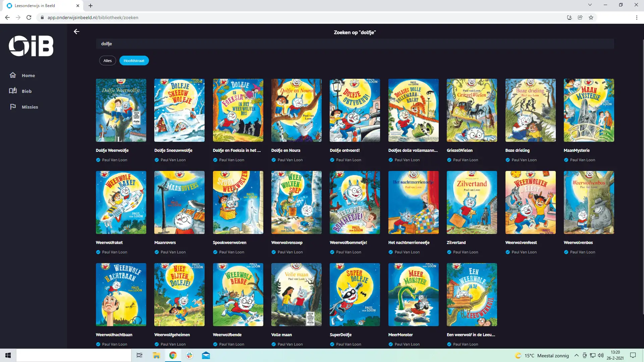
Task: Click the verified badge under SuperDolfje
Action: click(332, 344)
